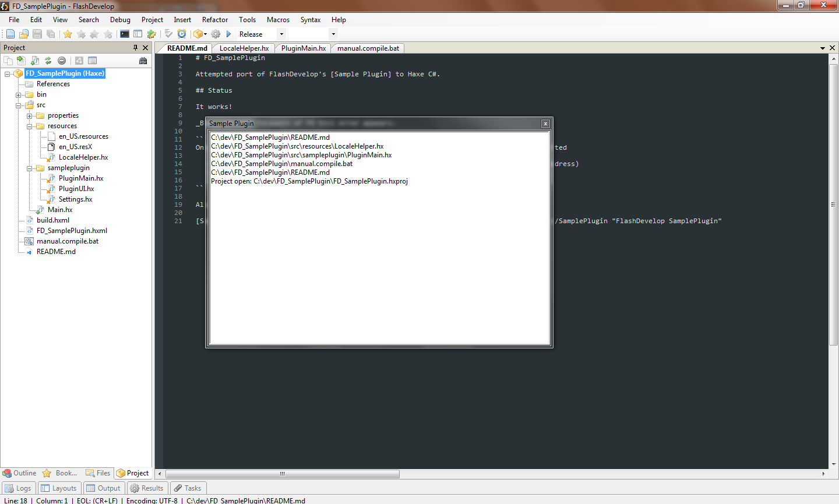Click the Previous Bookmark star icon
This screenshot has height=504, width=839.
pos(94,34)
